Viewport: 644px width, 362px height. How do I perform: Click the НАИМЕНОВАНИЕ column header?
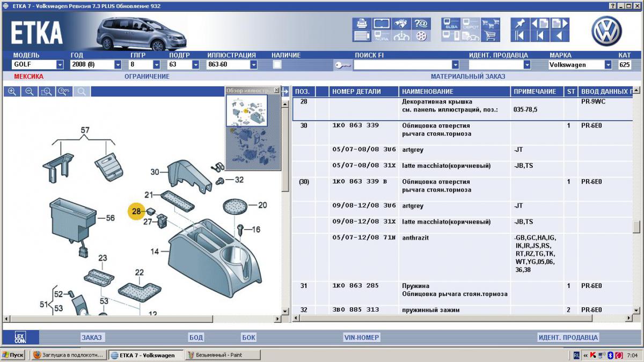[x=455, y=92]
